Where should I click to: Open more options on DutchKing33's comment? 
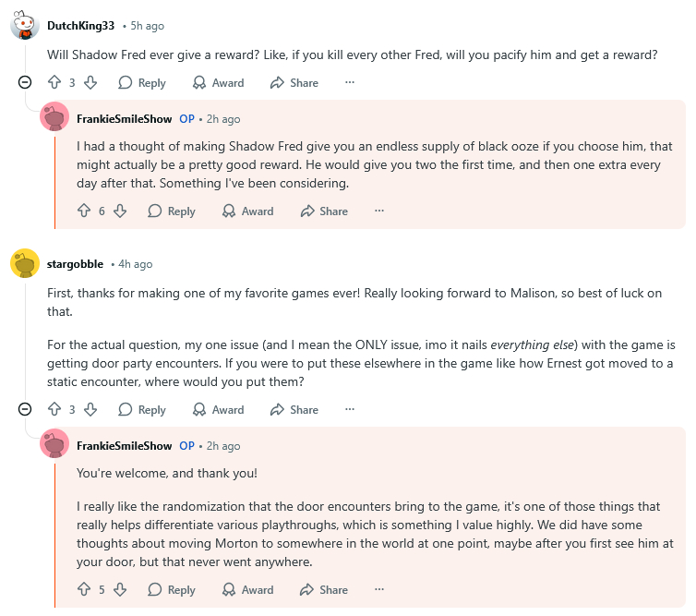(x=350, y=83)
